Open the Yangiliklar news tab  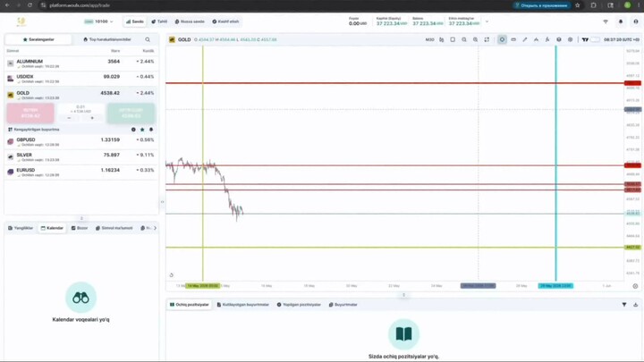coord(21,228)
